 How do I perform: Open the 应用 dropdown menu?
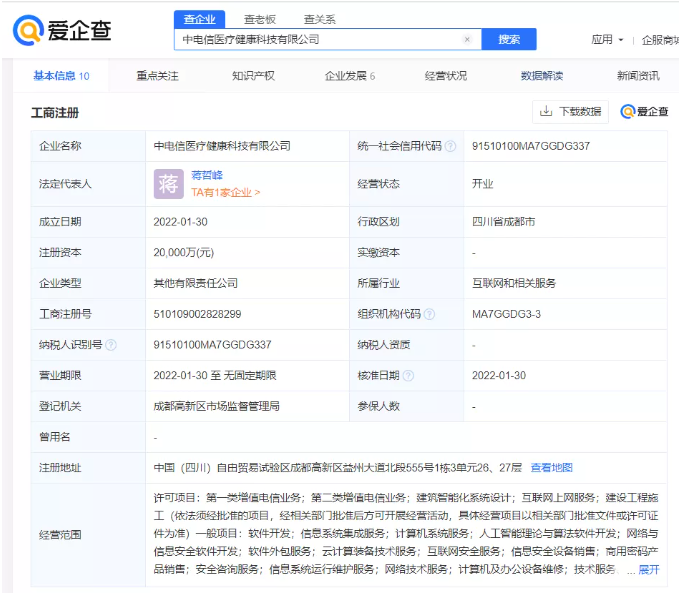607,40
